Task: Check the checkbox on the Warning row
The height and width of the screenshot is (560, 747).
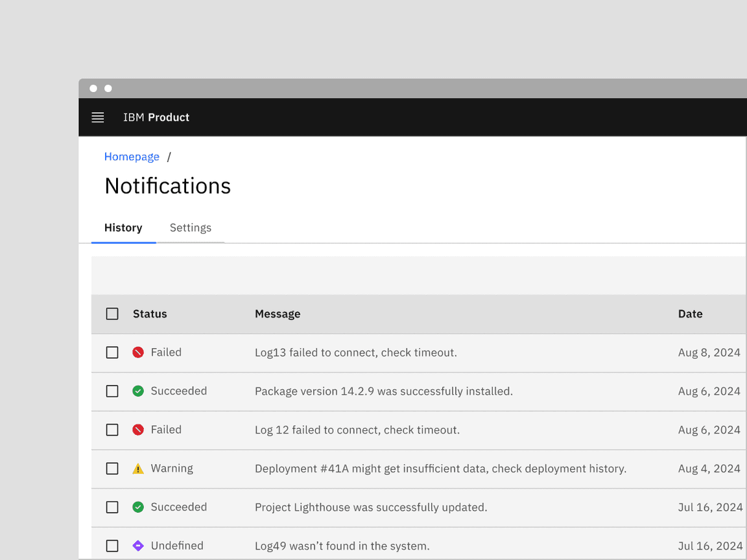Action: pyautogui.click(x=112, y=468)
